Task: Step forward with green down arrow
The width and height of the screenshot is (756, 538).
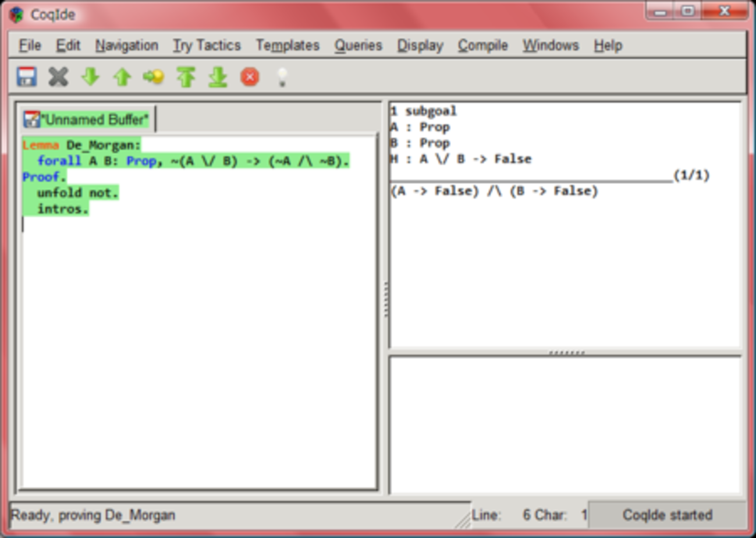Action: [90, 77]
